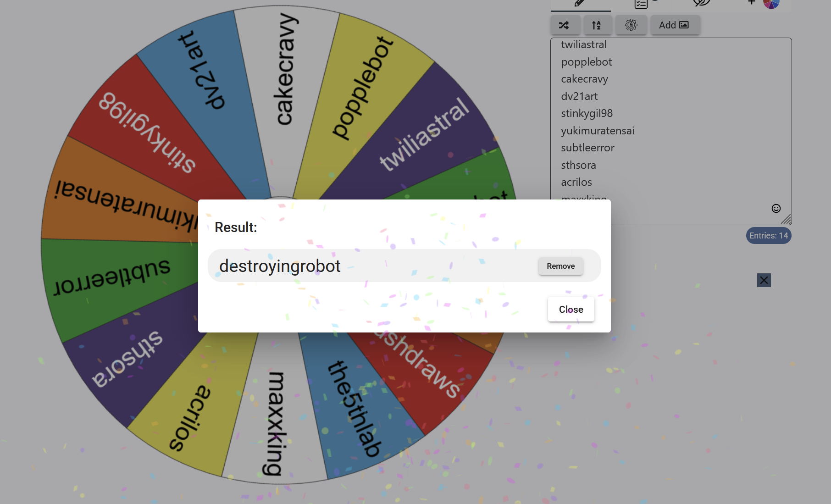Viewport: 831px width, 504px height.
Task: Click the yukimuratensai entry in list
Action: click(x=597, y=131)
